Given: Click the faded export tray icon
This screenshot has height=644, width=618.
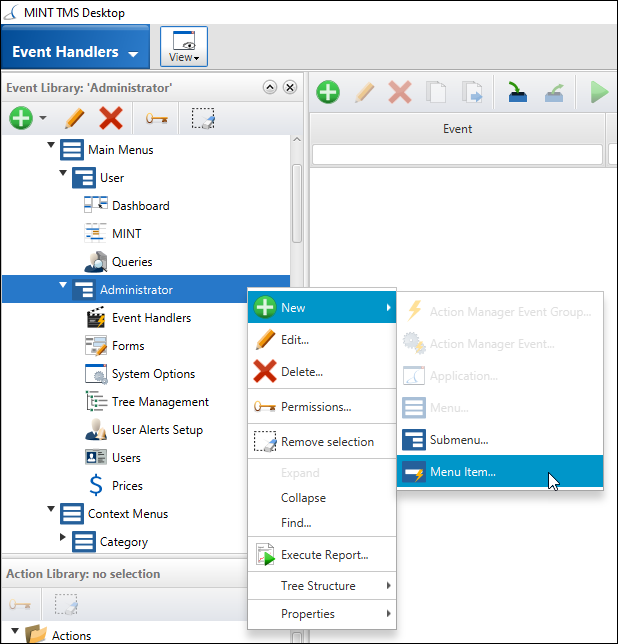Looking at the screenshot, I should [554, 92].
